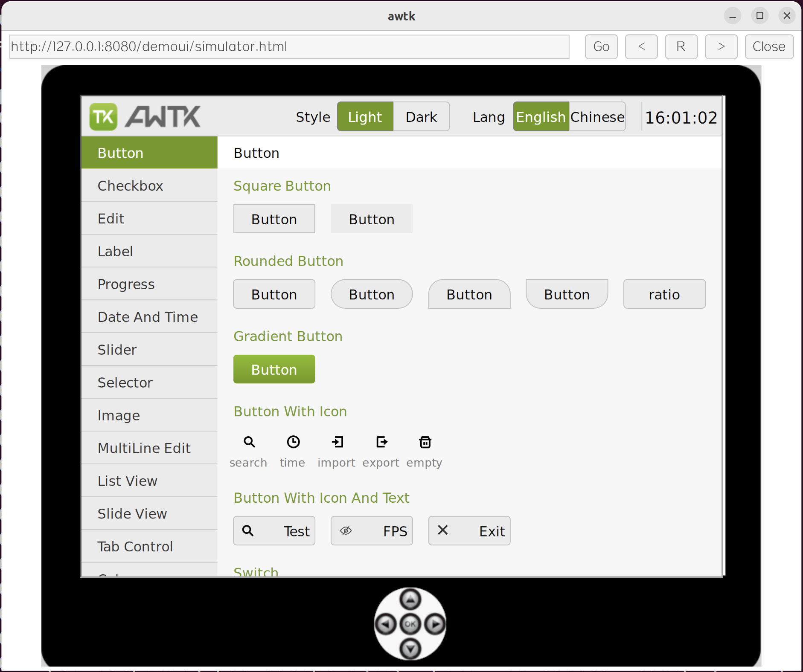Open the Checkbox page in sidebar
Viewport: 803px width, 672px height.
pos(149,185)
